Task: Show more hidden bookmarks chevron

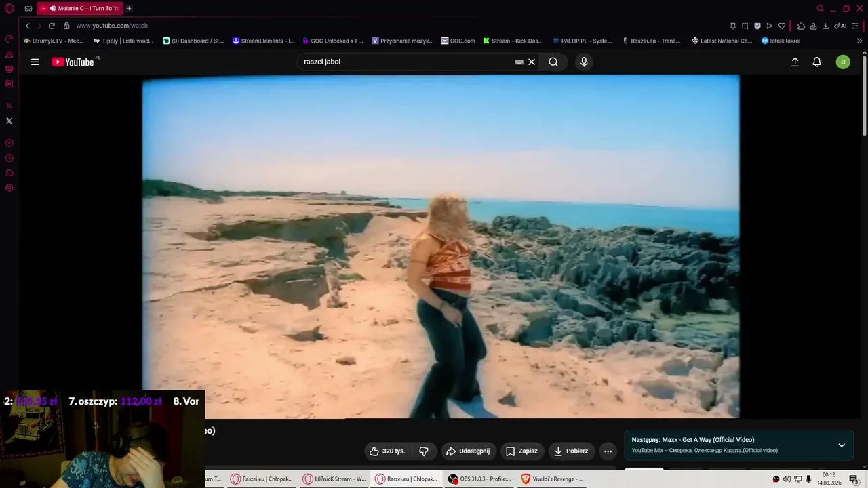Action: pyautogui.click(x=860, y=41)
